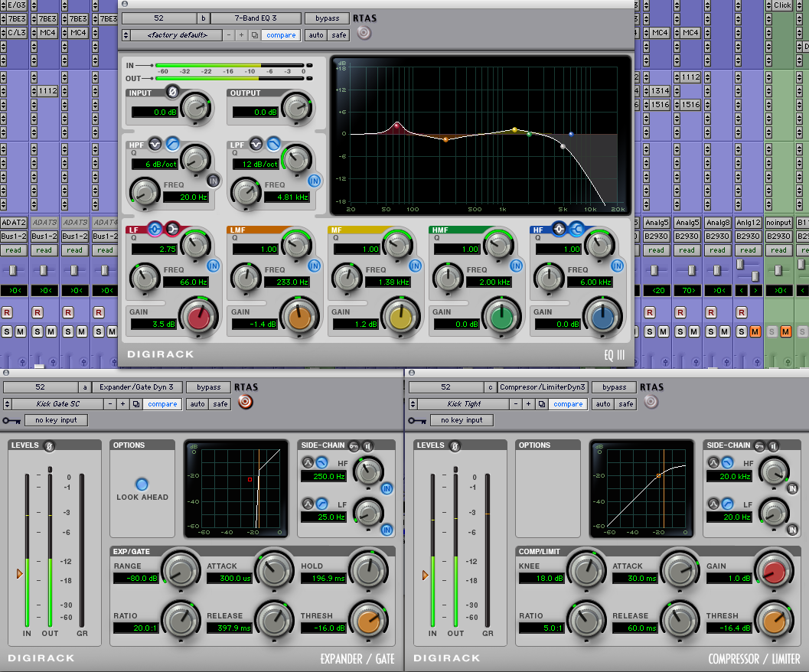
Task: Click the target icon in Compressor/Limiter window
Action: click(x=651, y=402)
